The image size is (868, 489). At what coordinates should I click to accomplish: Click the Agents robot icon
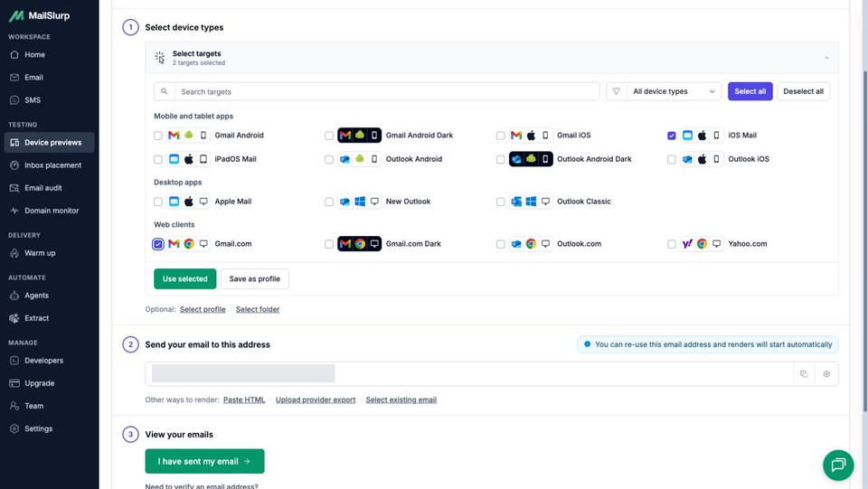point(14,296)
